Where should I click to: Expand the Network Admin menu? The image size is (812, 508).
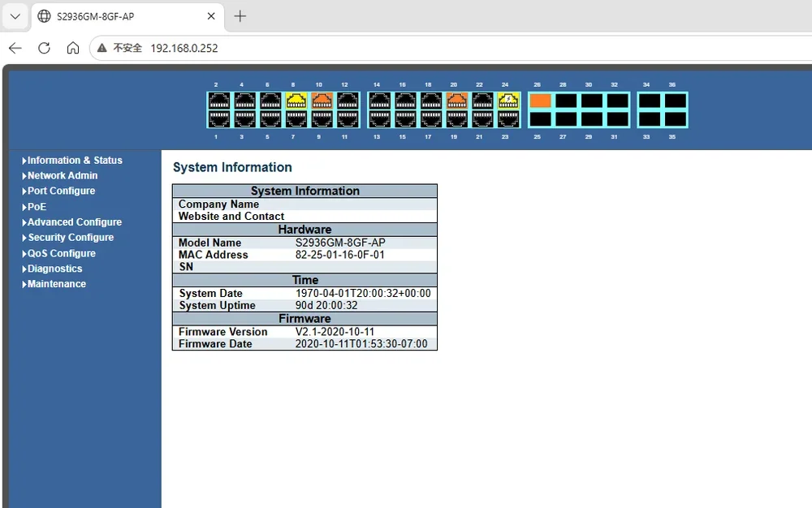tap(60, 176)
